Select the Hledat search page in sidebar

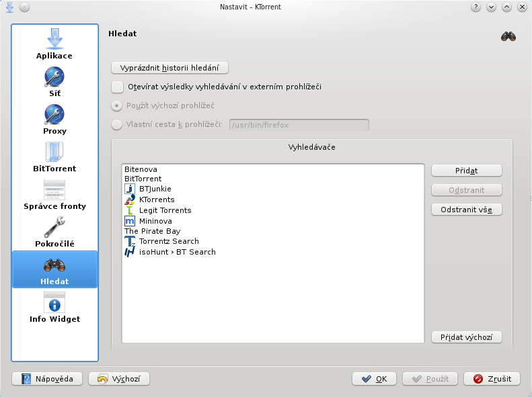click(x=54, y=269)
